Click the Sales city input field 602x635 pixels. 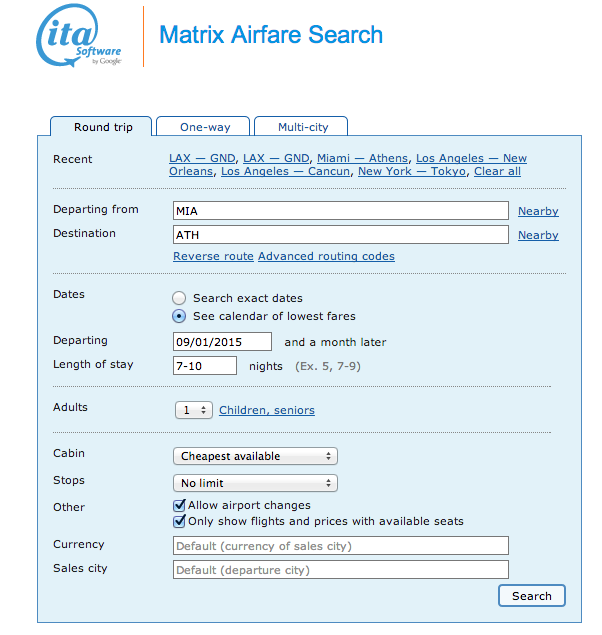[340, 569]
